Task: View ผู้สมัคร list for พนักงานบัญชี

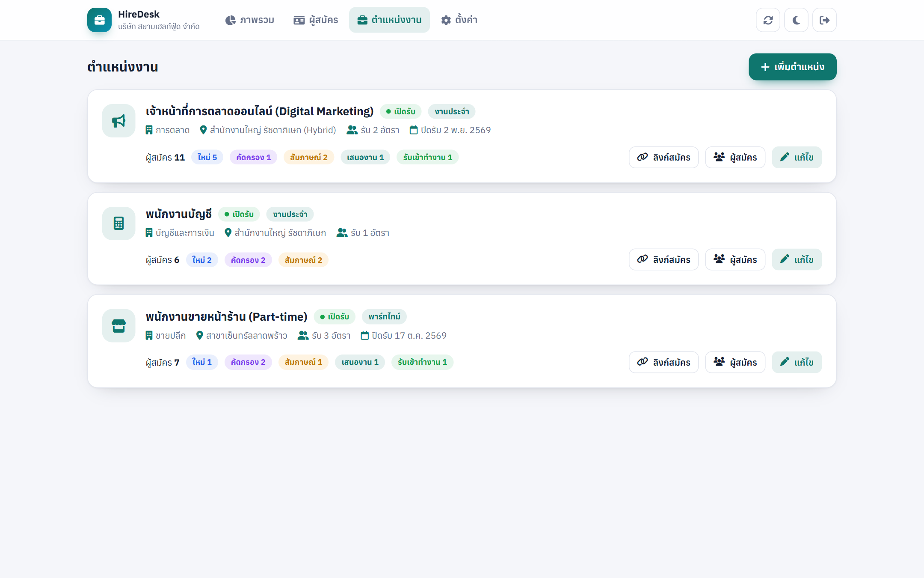Action: pyautogui.click(x=735, y=259)
